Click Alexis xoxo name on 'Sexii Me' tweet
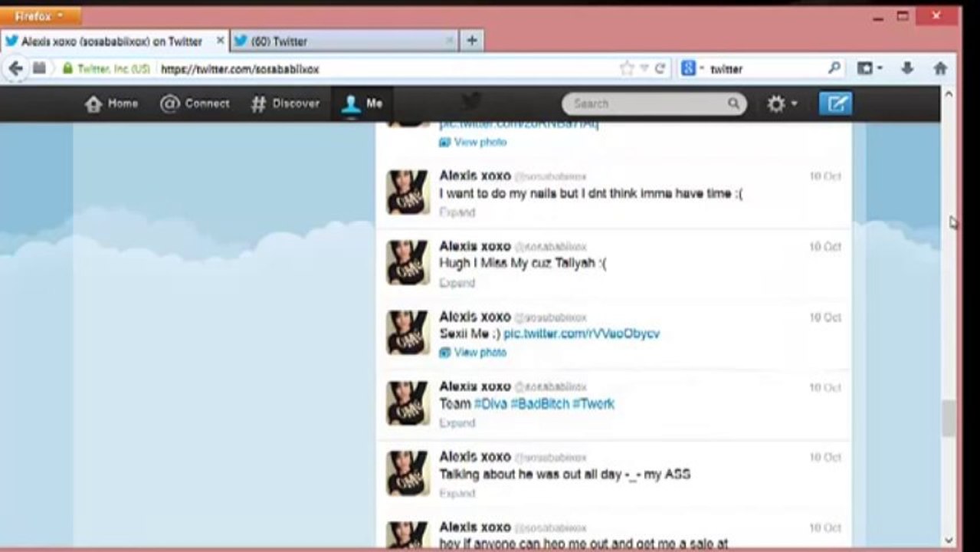Viewport: 980px width, 552px height. tap(474, 317)
